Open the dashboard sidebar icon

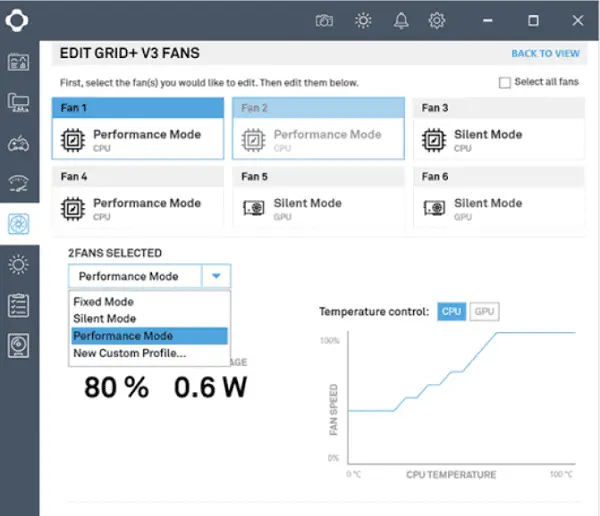(x=18, y=62)
